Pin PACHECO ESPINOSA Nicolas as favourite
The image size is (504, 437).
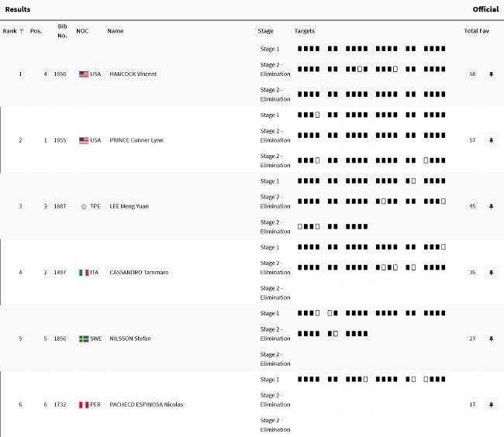pos(491,405)
